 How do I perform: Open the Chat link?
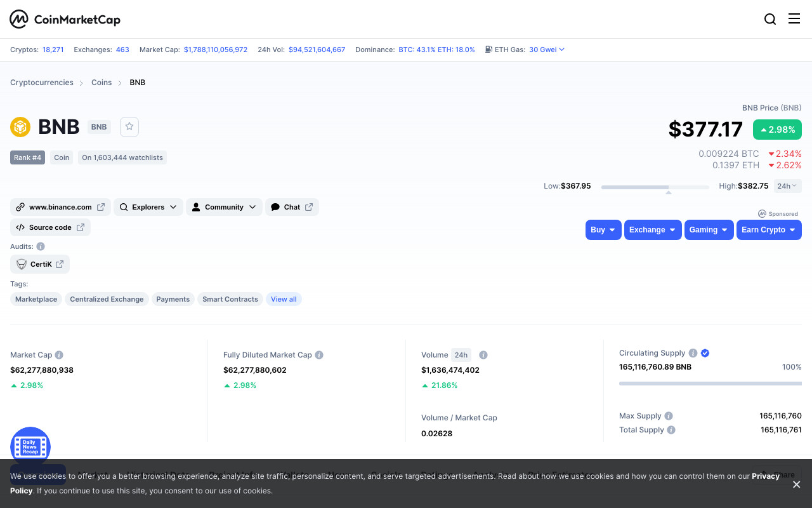292,207
